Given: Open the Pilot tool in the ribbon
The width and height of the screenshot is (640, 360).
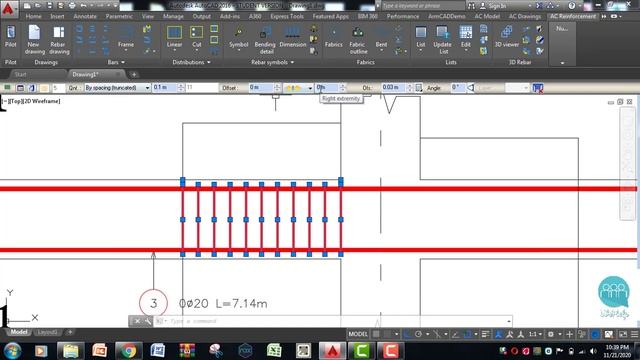Looking at the screenshot, I should 11,36.
